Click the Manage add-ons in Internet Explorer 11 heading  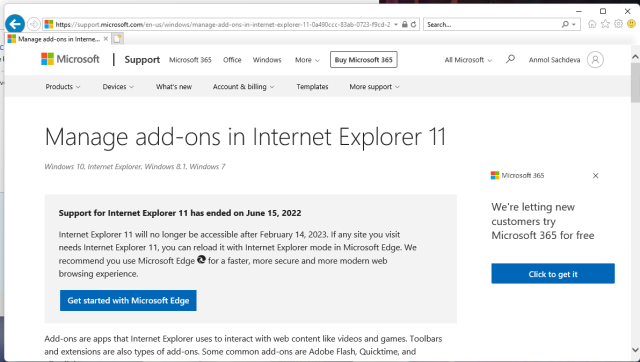pyautogui.click(x=245, y=137)
